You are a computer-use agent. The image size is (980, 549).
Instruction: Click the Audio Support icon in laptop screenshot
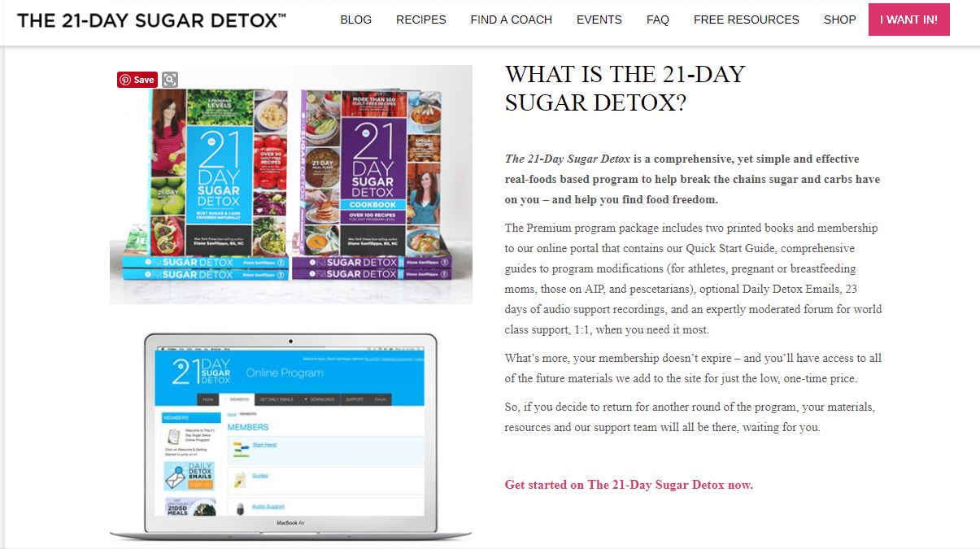pyautogui.click(x=240, y=508)
